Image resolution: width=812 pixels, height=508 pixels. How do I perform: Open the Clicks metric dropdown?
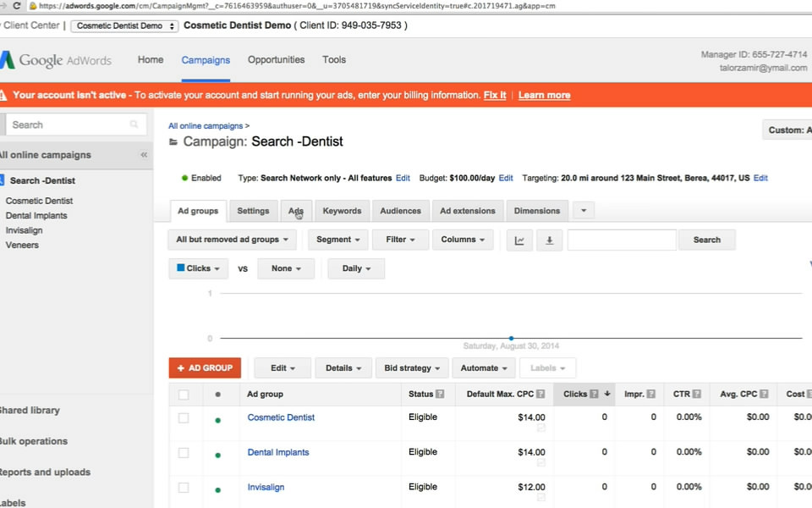click(x=198, y=268)
